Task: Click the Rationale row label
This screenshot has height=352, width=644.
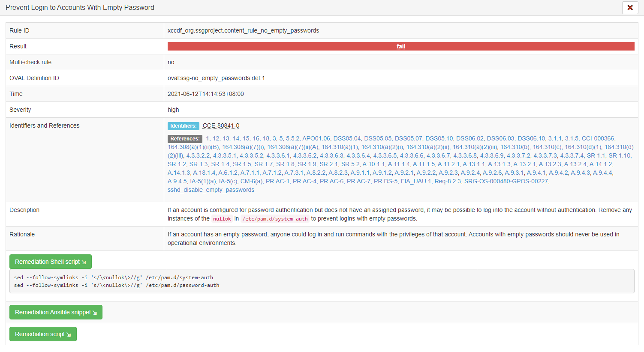Action: tap(22, 234)
